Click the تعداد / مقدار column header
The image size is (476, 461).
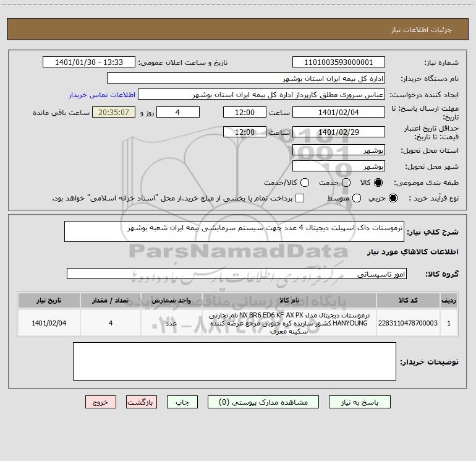[x=111, y=300]
